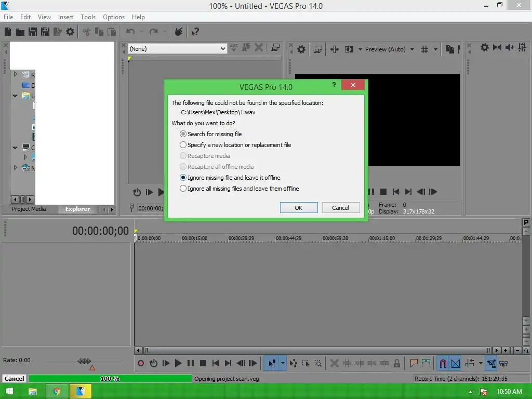Click the Undo arrow icon
Image resolution: width=532 pixels, height=399 pixels.
coord(130,32)
